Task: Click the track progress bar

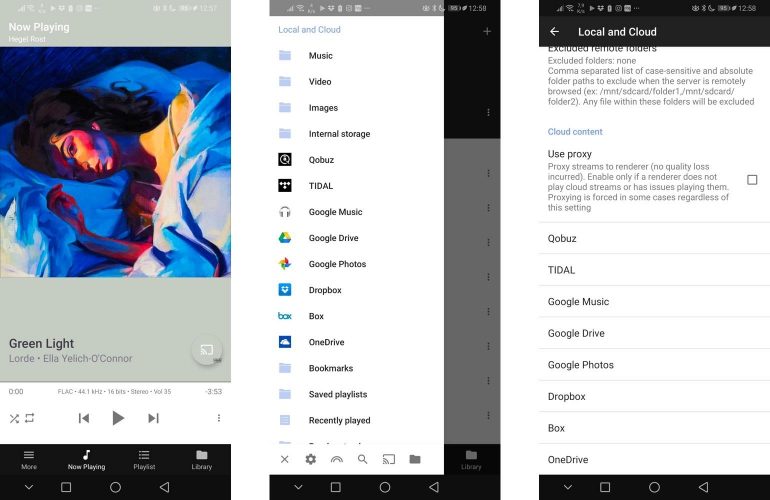Action: [115, 382]
